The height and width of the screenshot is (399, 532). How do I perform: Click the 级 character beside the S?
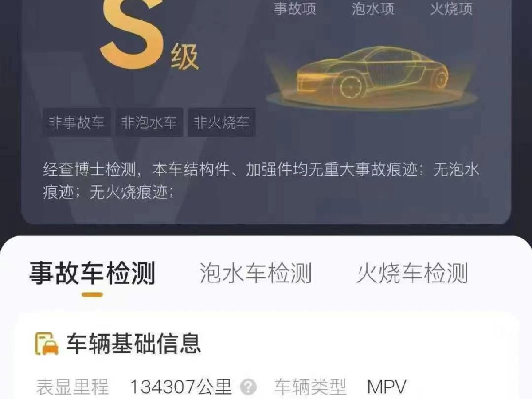(184, 59)
